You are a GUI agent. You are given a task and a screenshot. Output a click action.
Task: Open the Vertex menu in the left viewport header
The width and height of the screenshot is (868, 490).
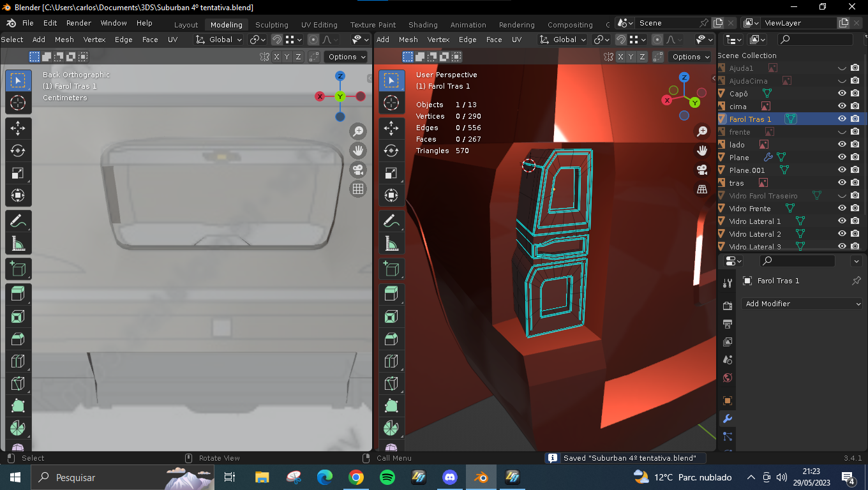pyautogui.click(x=94, y=40)
